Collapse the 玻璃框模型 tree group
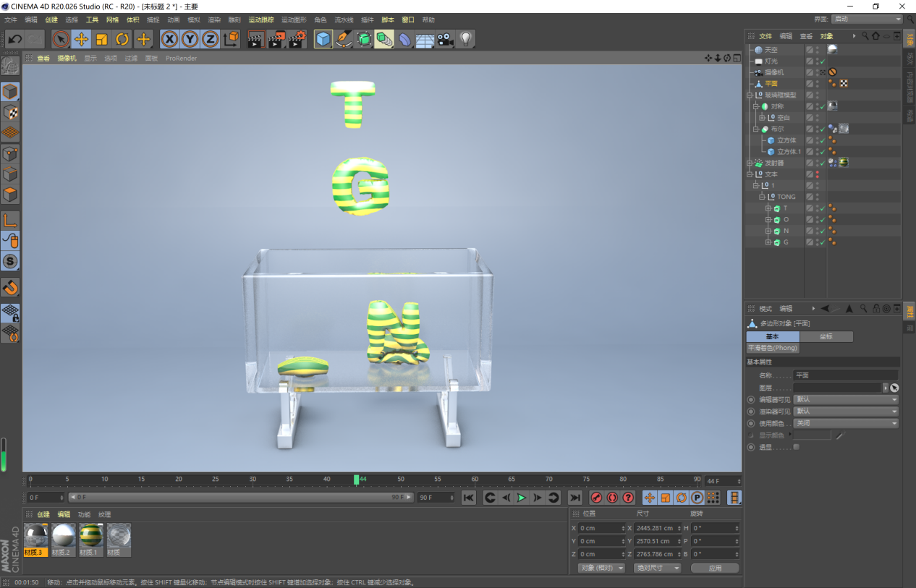The height and width of the screenshot is (588, 916). tap(750, 95)
